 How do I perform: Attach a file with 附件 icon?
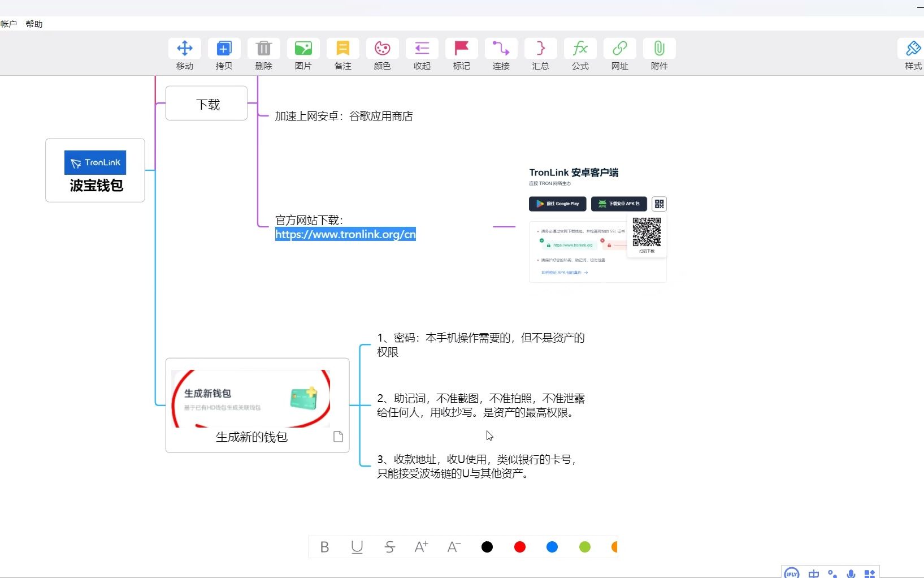click(x=660, y=49)
